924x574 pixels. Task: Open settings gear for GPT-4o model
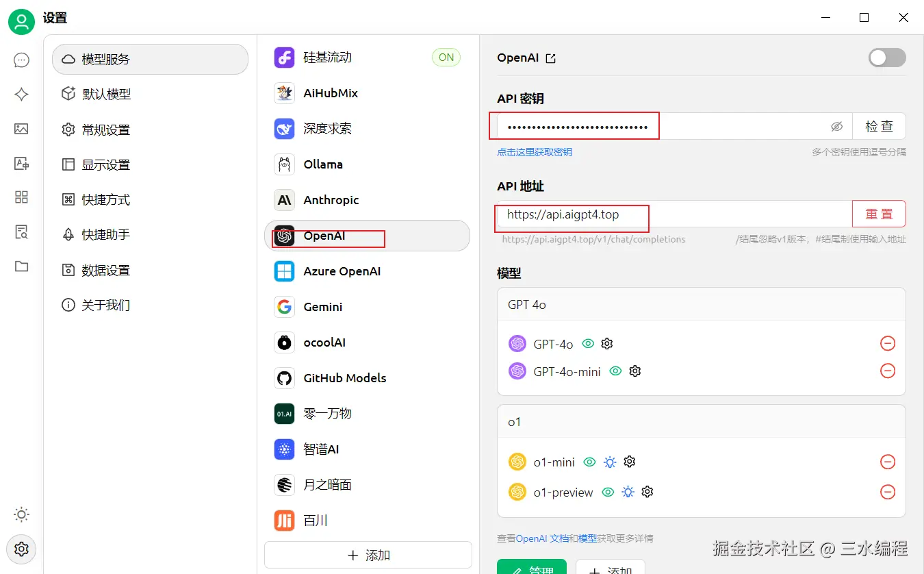tap(606, 343)
